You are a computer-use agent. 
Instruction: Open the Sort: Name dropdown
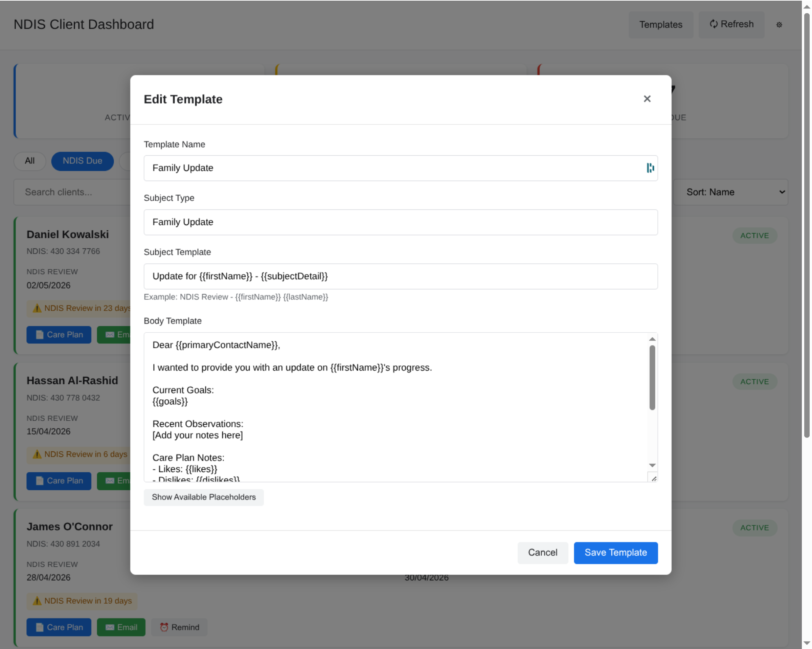point(730,192)
